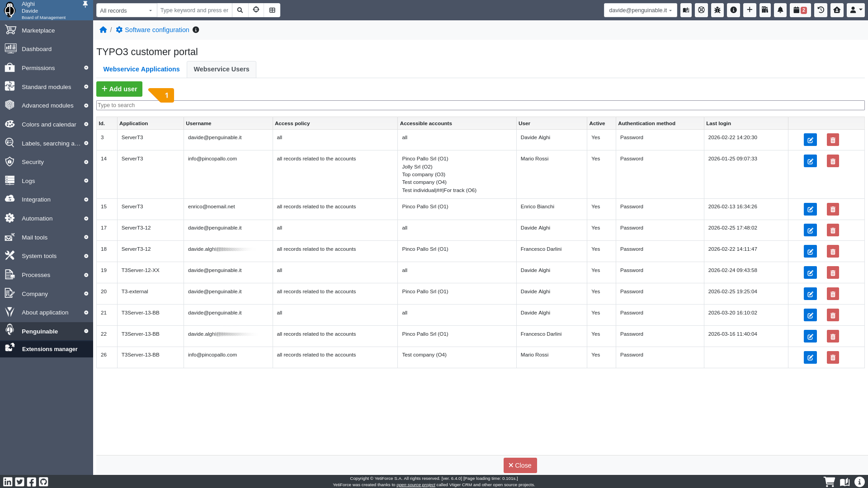Delete the T3-external user row
This screenshot has width=868, height=488.
click(x=832, y=294)
